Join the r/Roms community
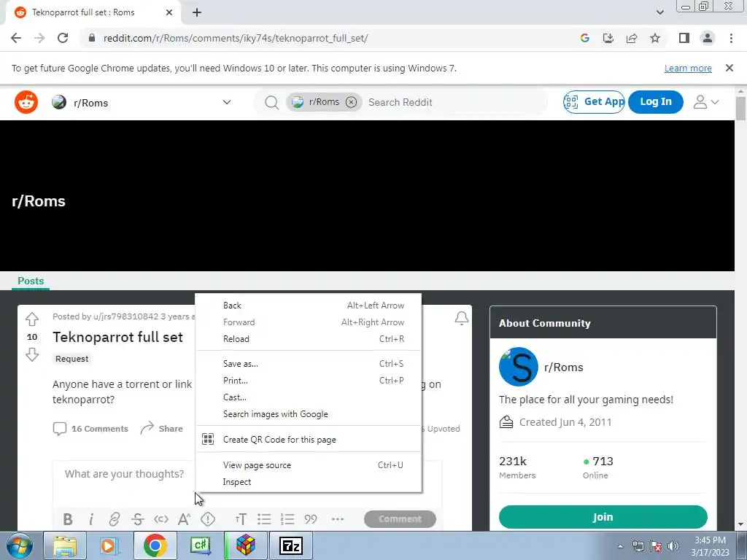The image size is (747, 560). pyautogui.click(x=603, y=517)
